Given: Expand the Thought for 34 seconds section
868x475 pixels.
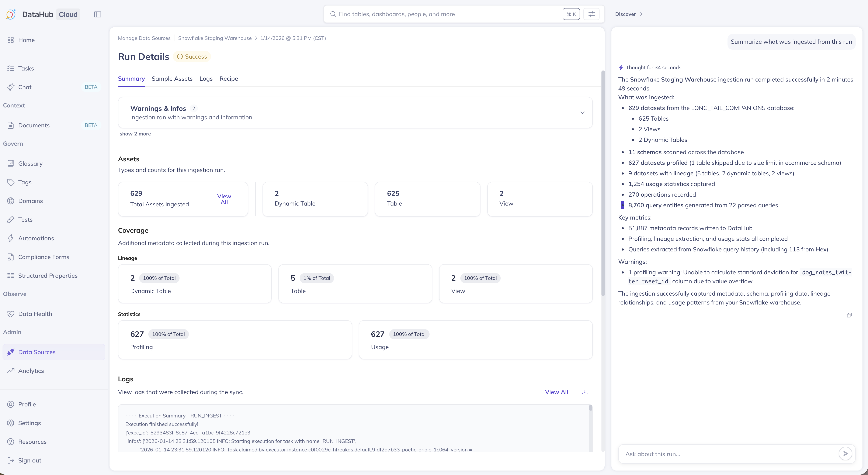Looking at the screenshot, I should (x=653, y=68).
